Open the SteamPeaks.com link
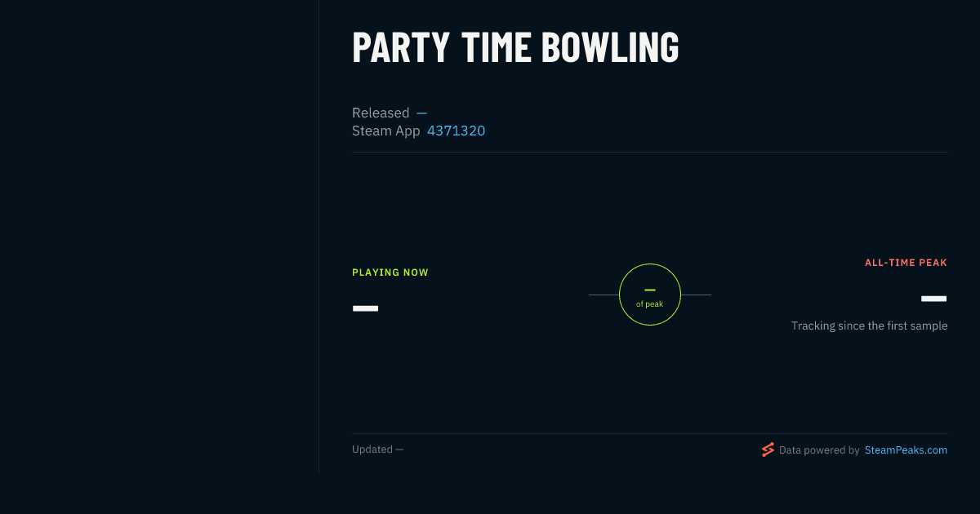This screenshot has width=980, height=514. coord(906,450)
